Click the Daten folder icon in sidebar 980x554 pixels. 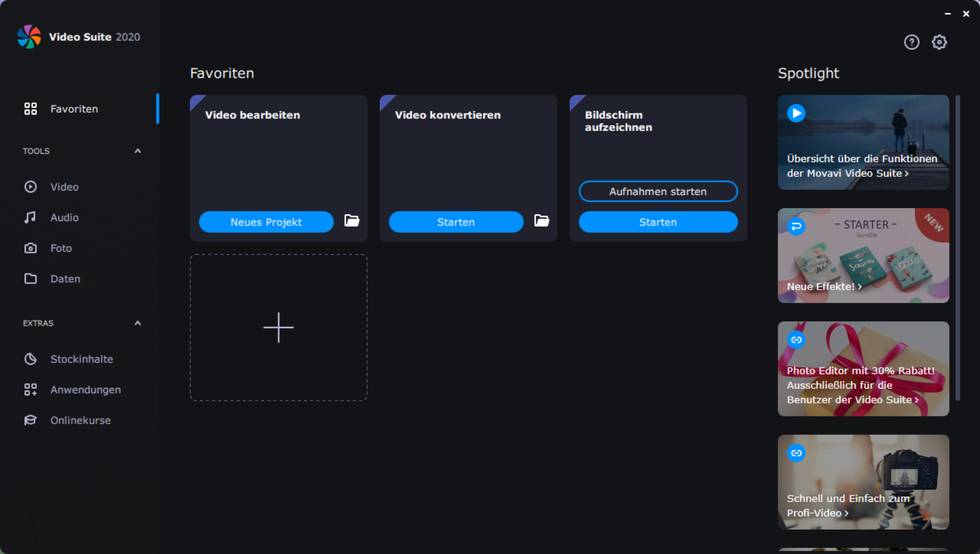coord(31,279)
